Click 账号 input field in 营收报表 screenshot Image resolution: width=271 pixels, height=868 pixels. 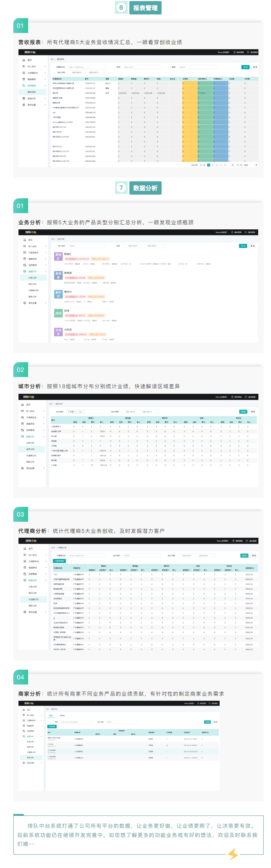(x=142, y=67)
